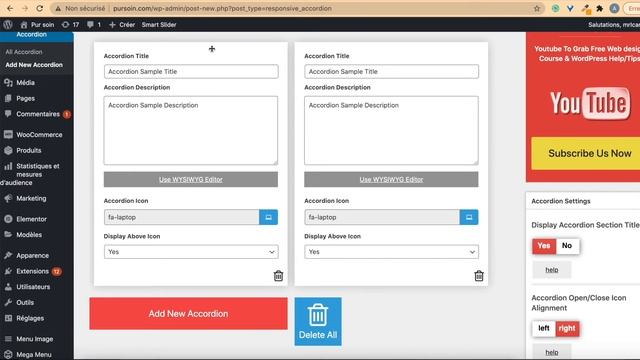Open the Pur soin site home link
The height and width of the screenshot is (360, 640).
37,24
